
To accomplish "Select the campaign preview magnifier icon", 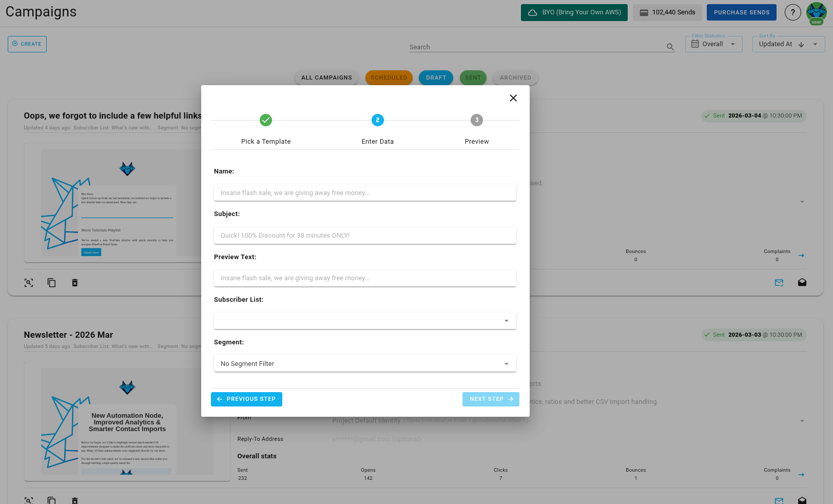I will pos(29,282).
